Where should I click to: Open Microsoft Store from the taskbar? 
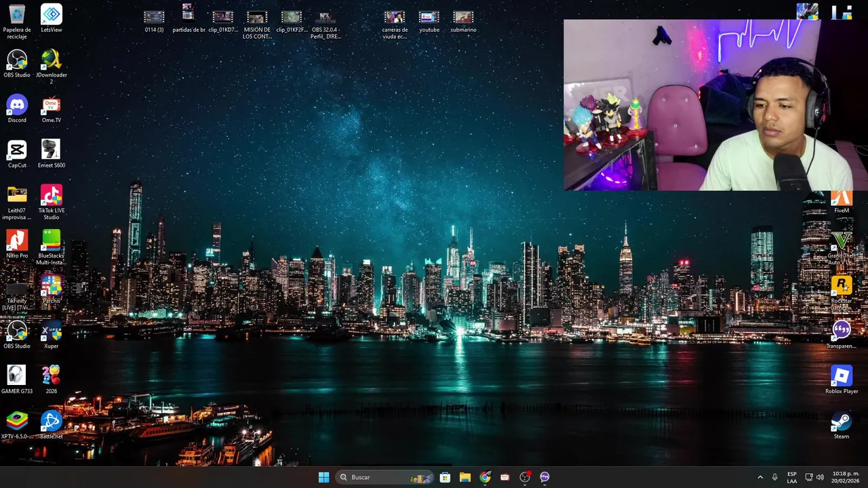445,477
